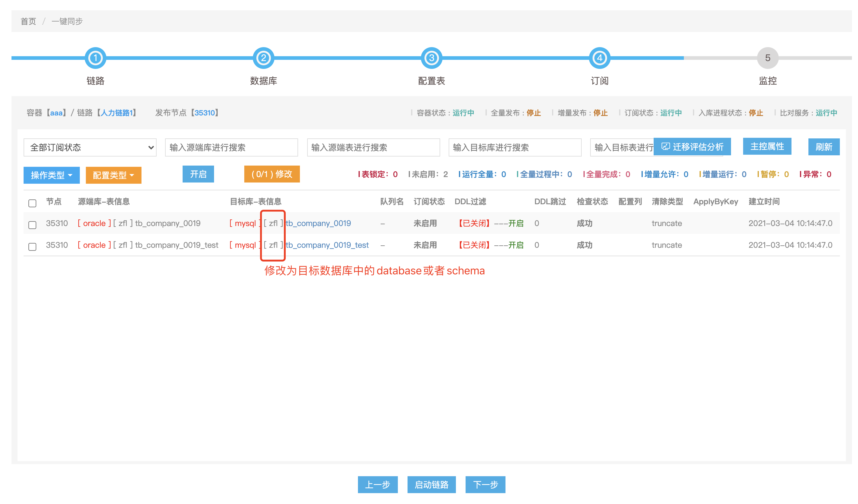Open the 全部订阅状态 dropdown
This screenshot has width=858, height=504.
pyautogui.click(x=90, y=148)
